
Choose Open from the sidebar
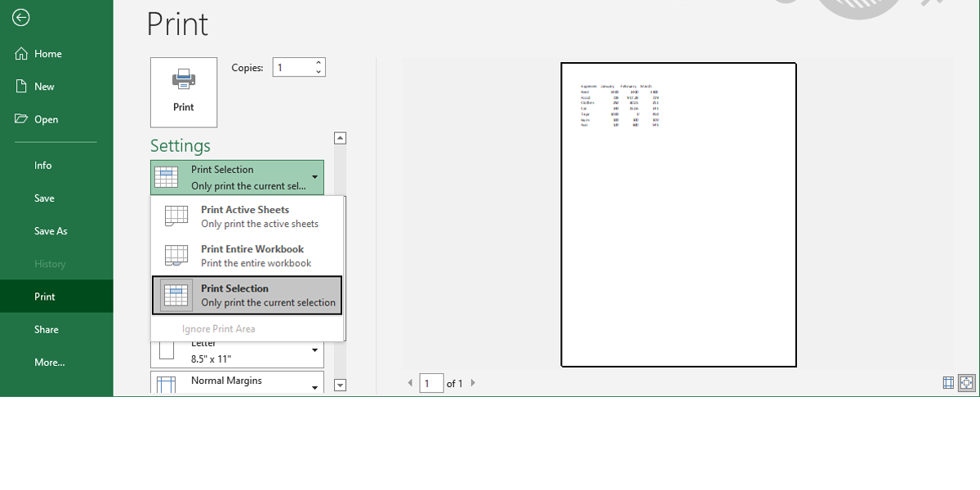coord(56,118)
